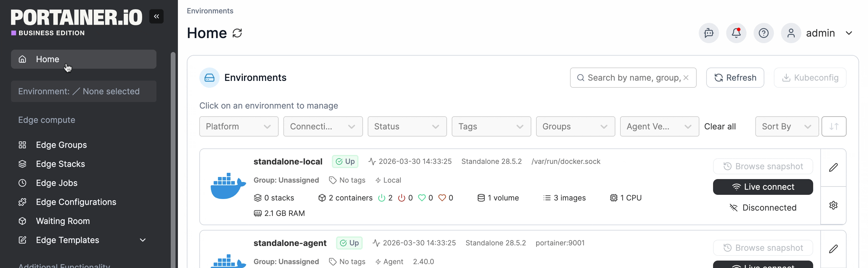Click the standalone-agent Up status badge
The image size is (868, 268).
pyautogui.click(x=349, y=243)
